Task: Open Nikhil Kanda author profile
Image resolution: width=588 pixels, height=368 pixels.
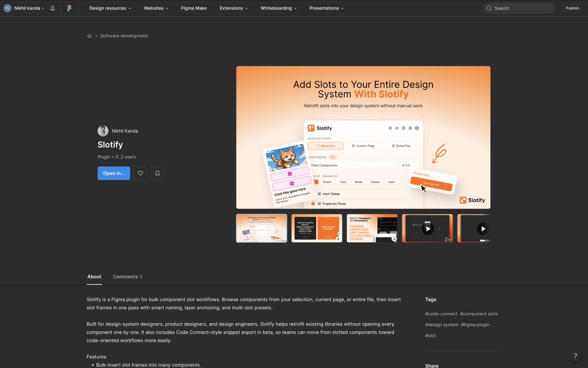Action: click(125, 131)
